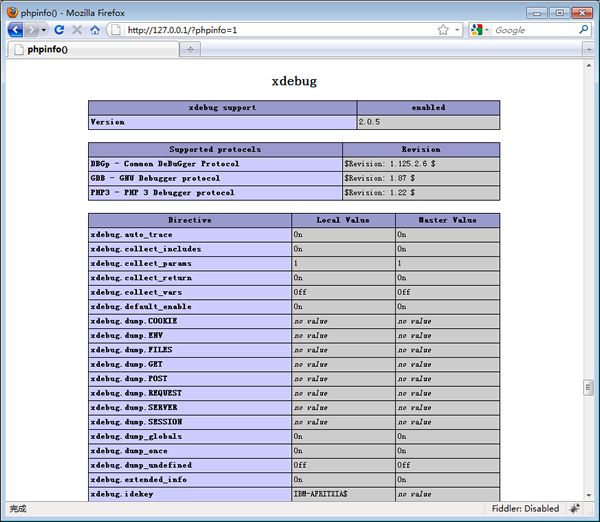Viewport: 600px width, 522px height.
Task: Click 'PHP3 - PHP 3 Debugger protocol' row
Action: pyautogui.click(x=215, y=192)
